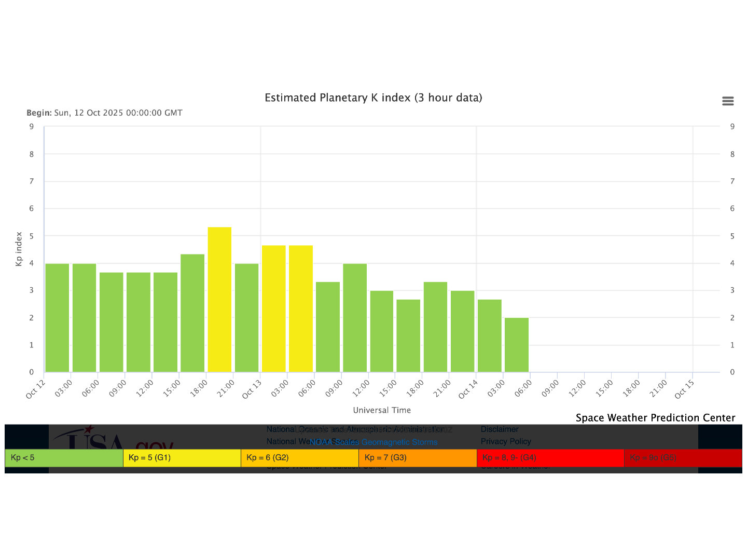Click the chart title Estimated Planetary K index
747x560 pixels.
coord(373,98)
